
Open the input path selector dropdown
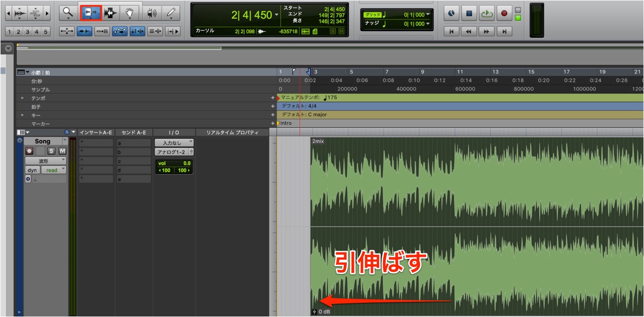click(x=174, y=143)
